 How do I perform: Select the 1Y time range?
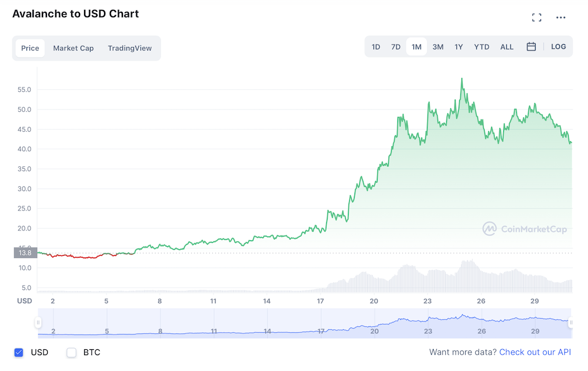coord(459,47)
